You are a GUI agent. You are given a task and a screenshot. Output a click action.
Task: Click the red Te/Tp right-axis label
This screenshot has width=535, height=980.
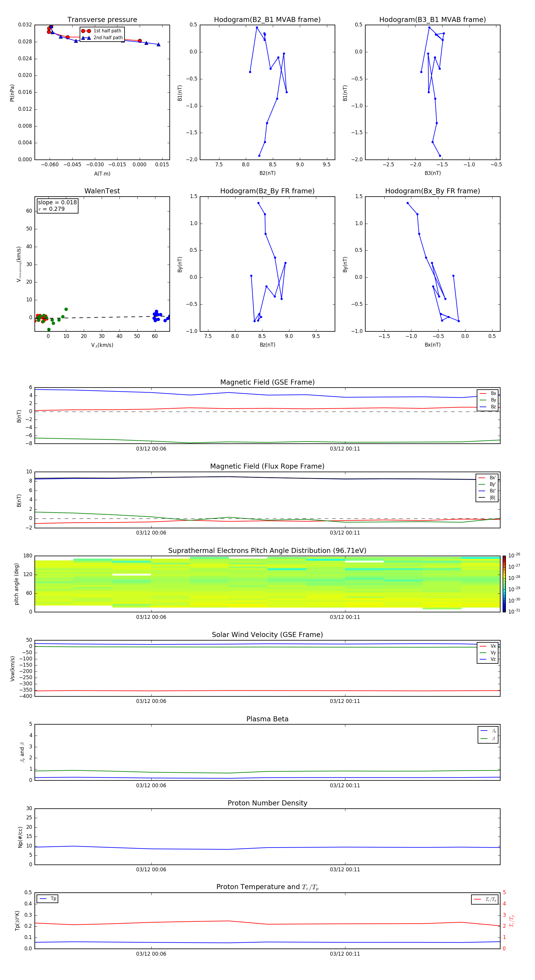click(x=512, y=921)
